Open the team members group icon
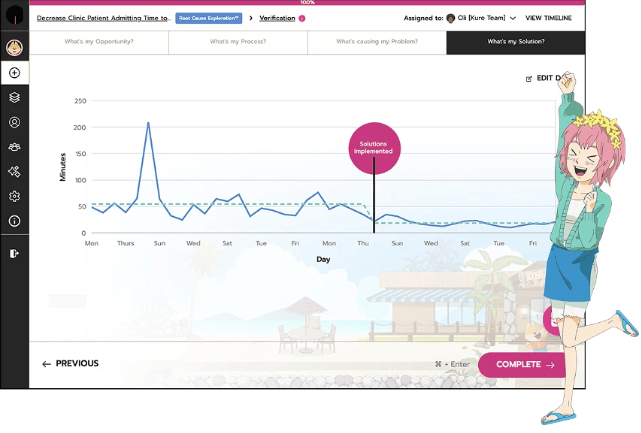641x433 pixels. click(14, 147)
